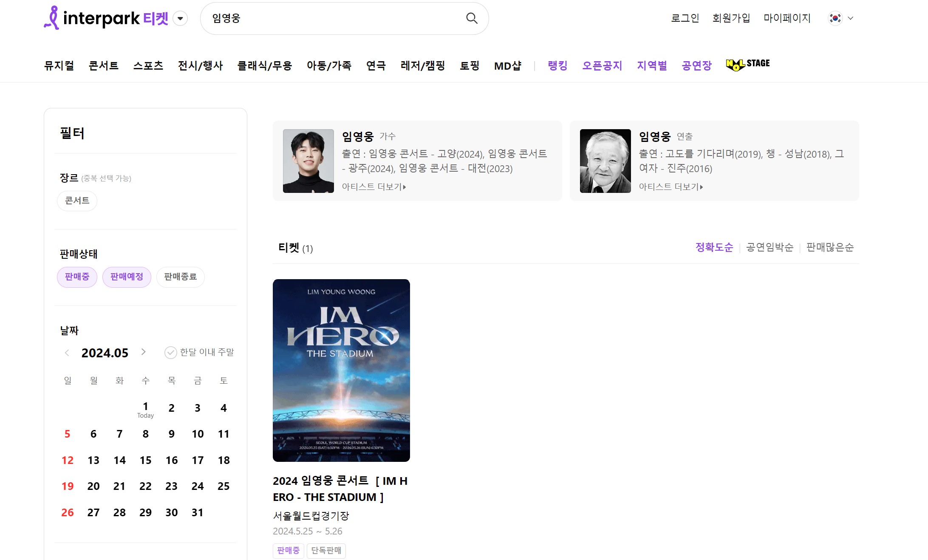Screen dimensions: 928x560
Task: Toggle 한달 이내 주말 checkbox
Action: pos(170,353)
